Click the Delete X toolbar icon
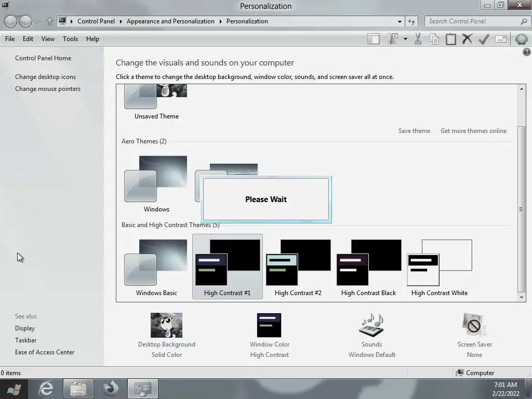Viewport: 532px width, 399px height. click(467, 39)
